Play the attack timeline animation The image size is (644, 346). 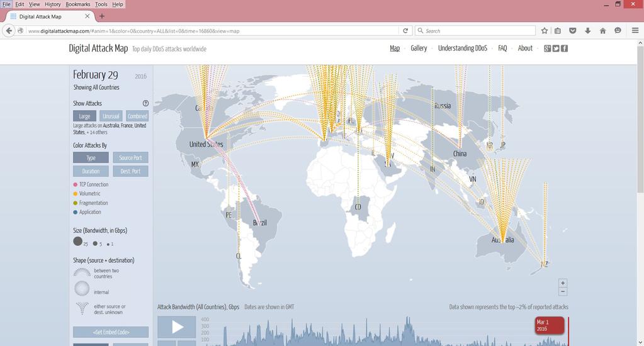177,327
